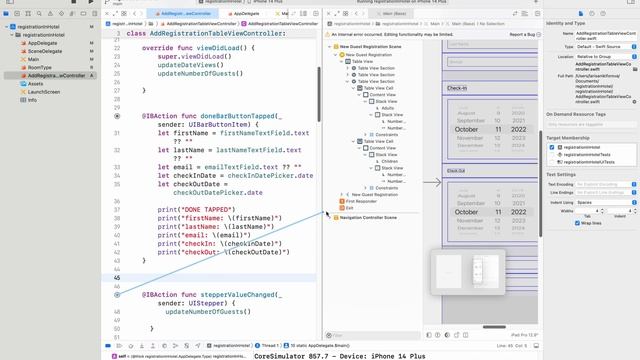Toggle the navigator sidebar visibility

pos(10,2)
